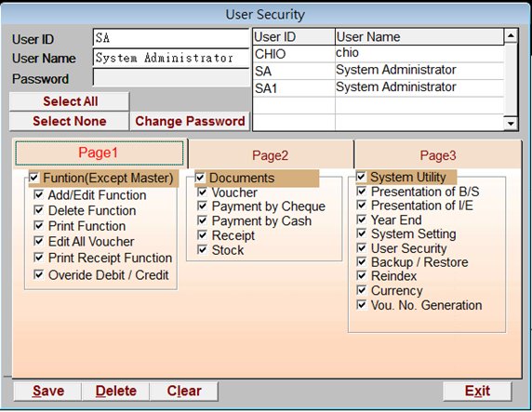Select SA user ID cell
The height and width of the screenshot is (412, 532).
click(294, 71)
